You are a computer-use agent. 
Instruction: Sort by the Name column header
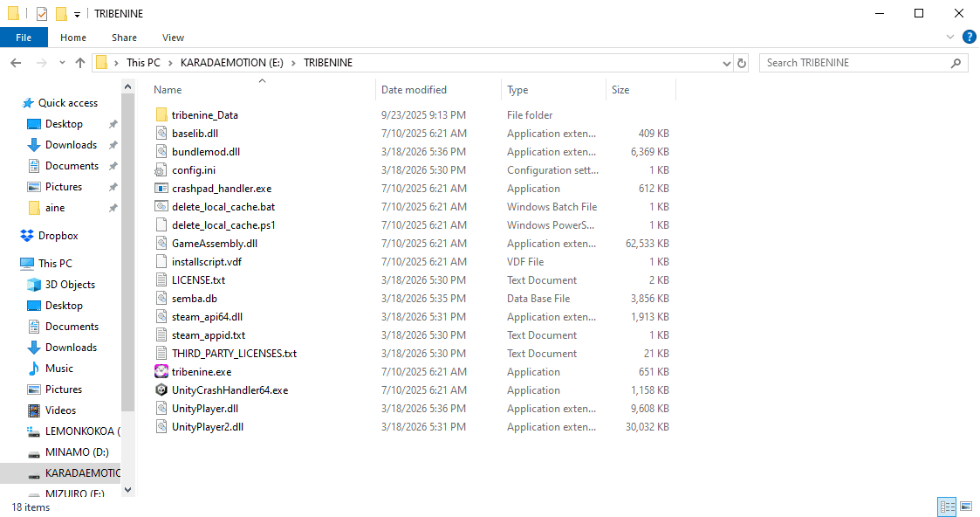[x=263, y=90]
